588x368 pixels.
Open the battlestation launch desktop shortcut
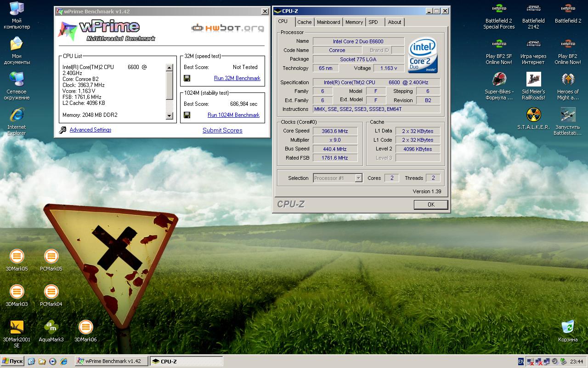568,121
